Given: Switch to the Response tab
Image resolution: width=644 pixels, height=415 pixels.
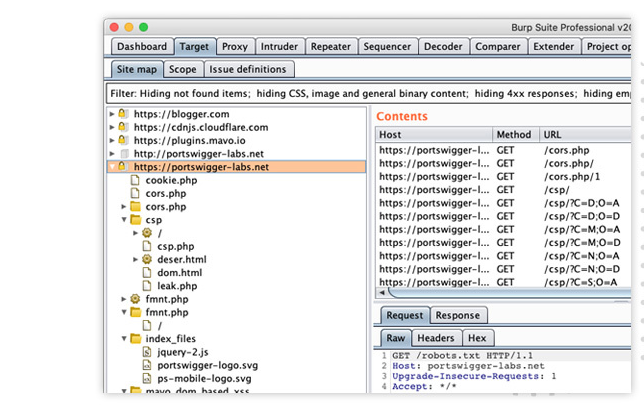Looking at the screenshot, I should point(458,315).
